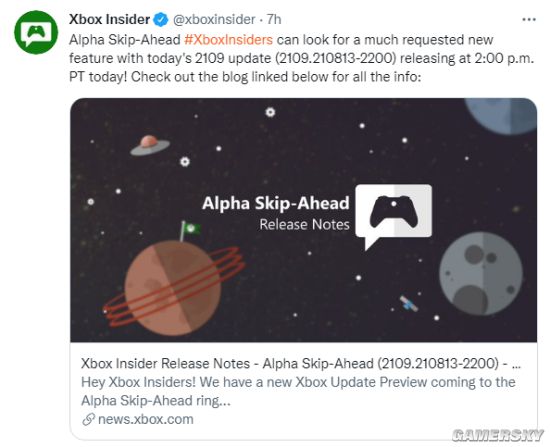Open the Xbox Insider Release Notes card title
This screenshot has width=550, height=447.
(x=301, y=364)
